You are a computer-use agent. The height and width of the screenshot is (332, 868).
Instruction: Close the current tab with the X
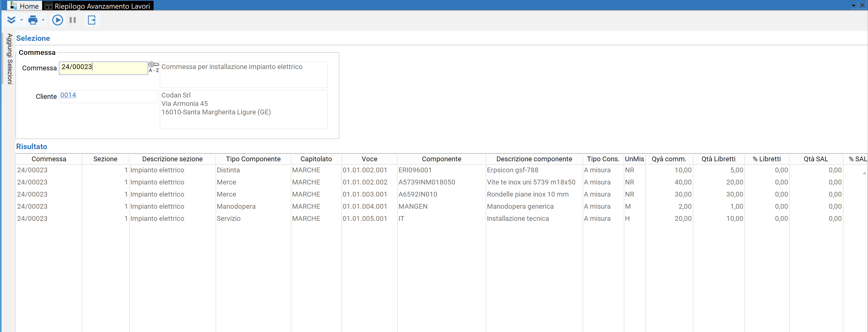tap(862, 5)
